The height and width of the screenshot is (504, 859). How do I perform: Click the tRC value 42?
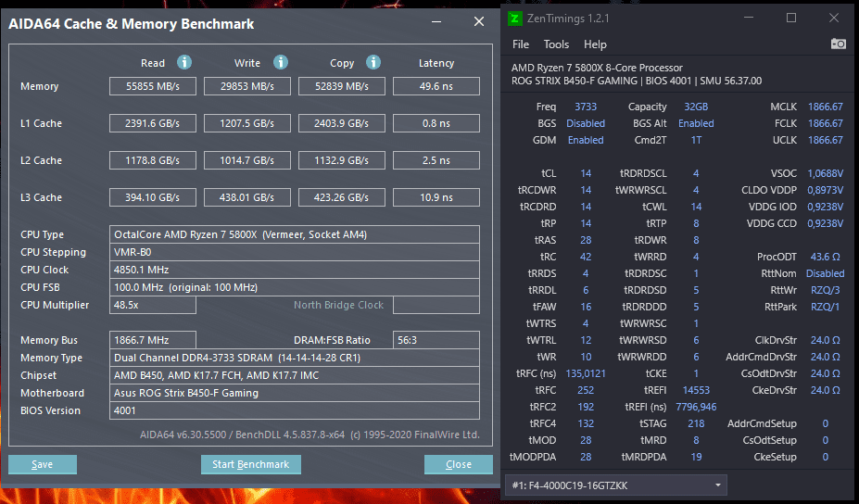coord(586,257)
